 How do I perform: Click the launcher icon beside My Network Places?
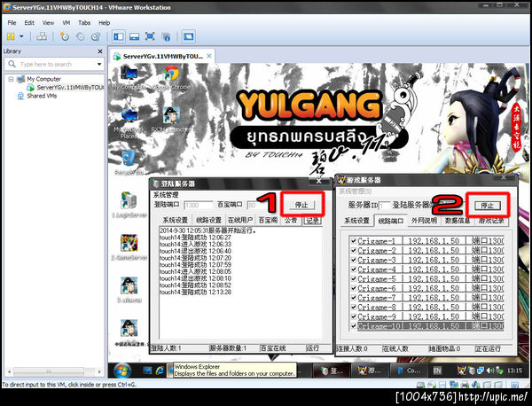[x=171, y=120]
